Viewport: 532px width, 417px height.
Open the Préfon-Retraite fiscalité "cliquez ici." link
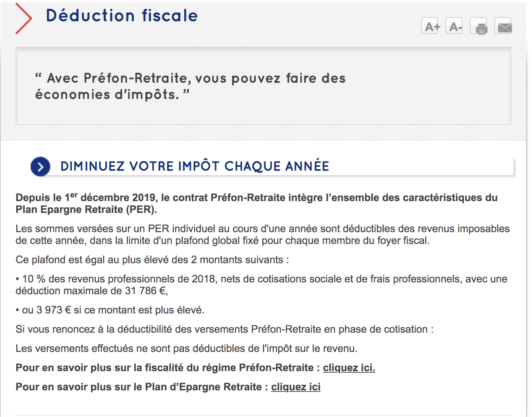[x=349, y=368]
